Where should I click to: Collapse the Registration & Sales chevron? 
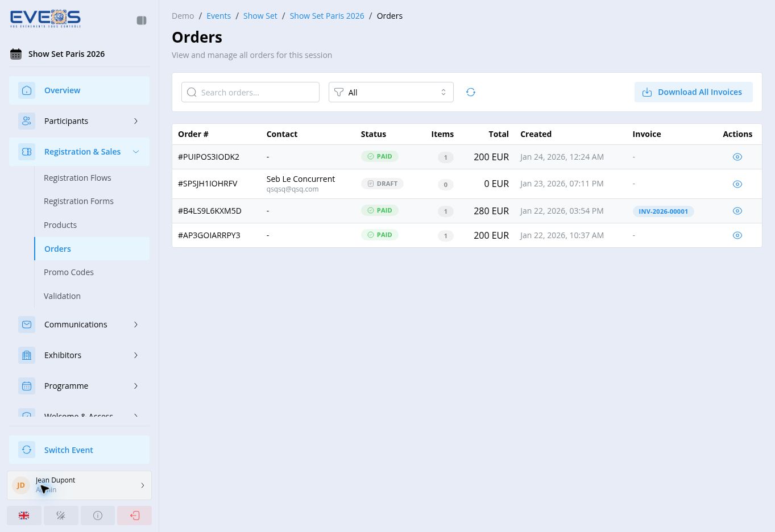coord(136,152)
